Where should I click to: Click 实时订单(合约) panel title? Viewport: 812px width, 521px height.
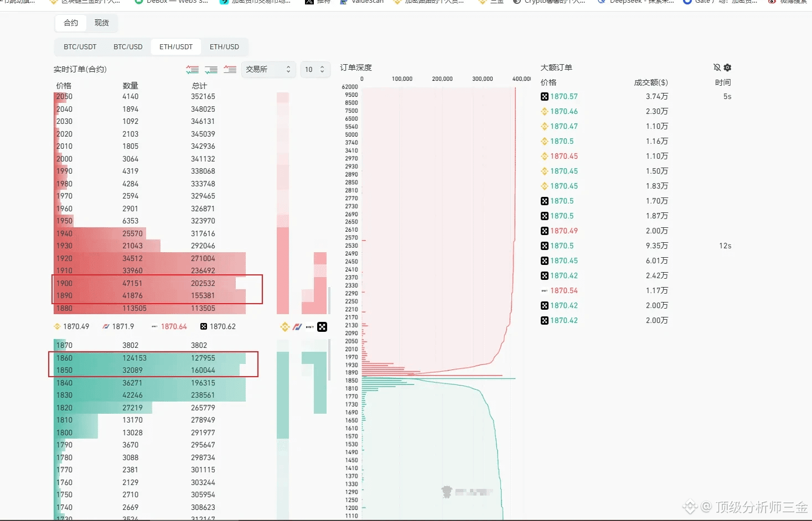tap(80, 69)
